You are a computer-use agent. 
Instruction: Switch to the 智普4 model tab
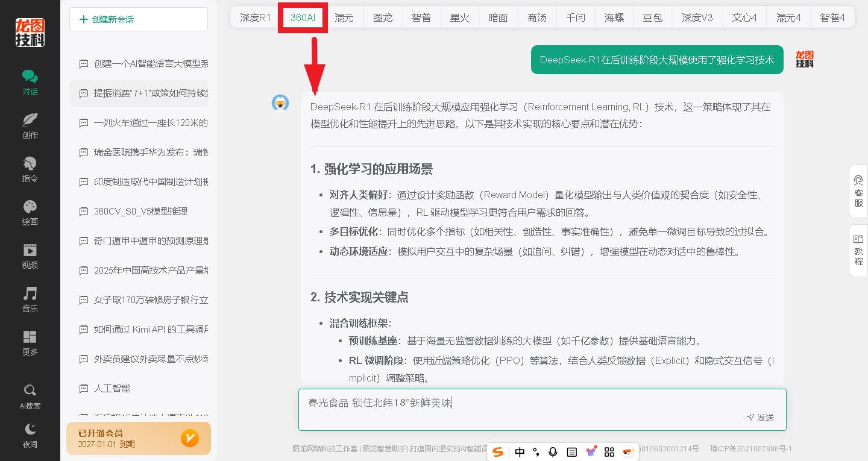point(832,17)
